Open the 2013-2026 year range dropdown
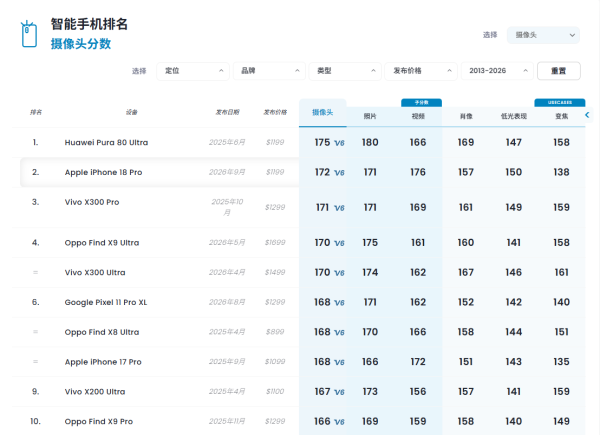 (497, 71)
